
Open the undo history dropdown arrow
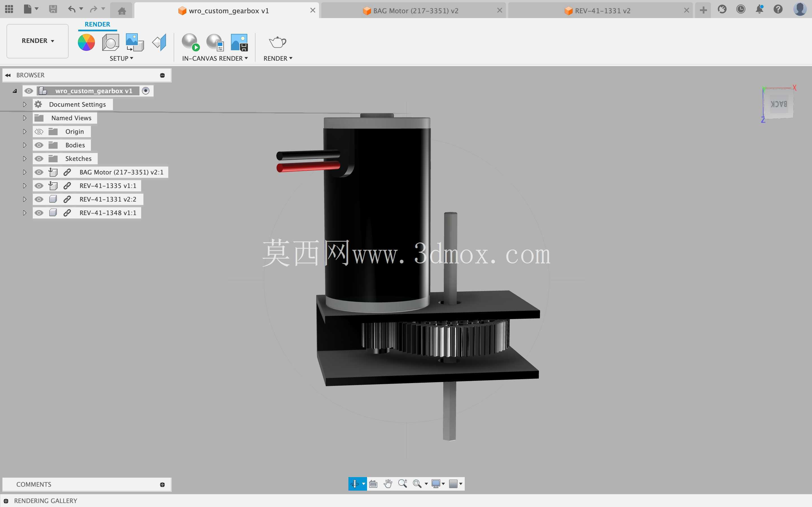pyautogui.click(x=81, y=9)
